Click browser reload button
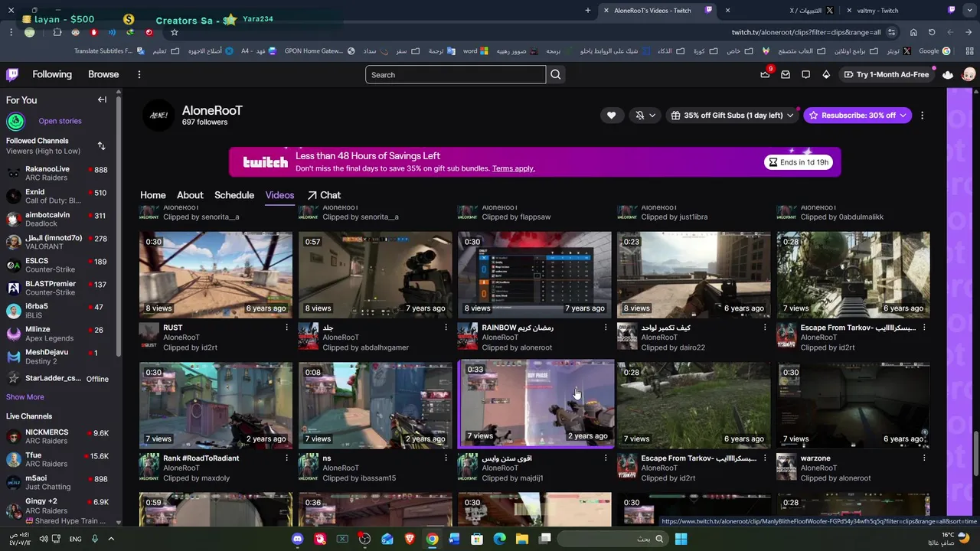The image size is (980, 551). click(x=932, y=32)
